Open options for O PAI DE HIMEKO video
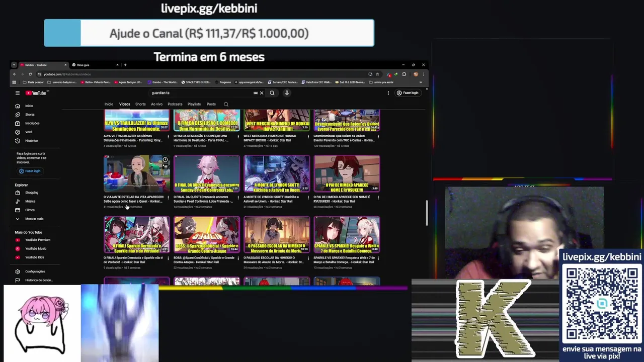Image resolution: width=644 pixels, height=362 pixels. tap(378, 198)
